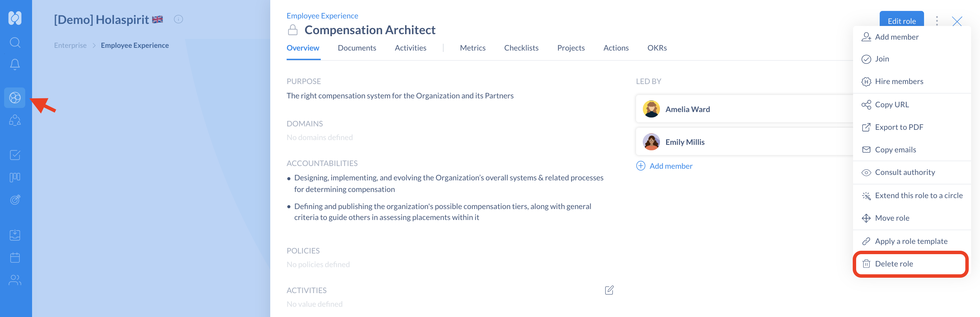Switch to the Overview tab
Screen dimensions: 980x317
pos(303,48)
